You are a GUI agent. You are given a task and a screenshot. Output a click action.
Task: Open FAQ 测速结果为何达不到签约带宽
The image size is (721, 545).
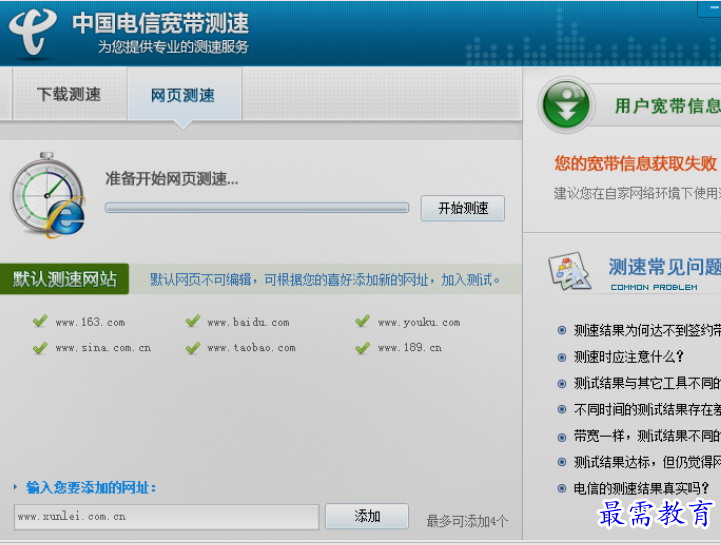647,330
